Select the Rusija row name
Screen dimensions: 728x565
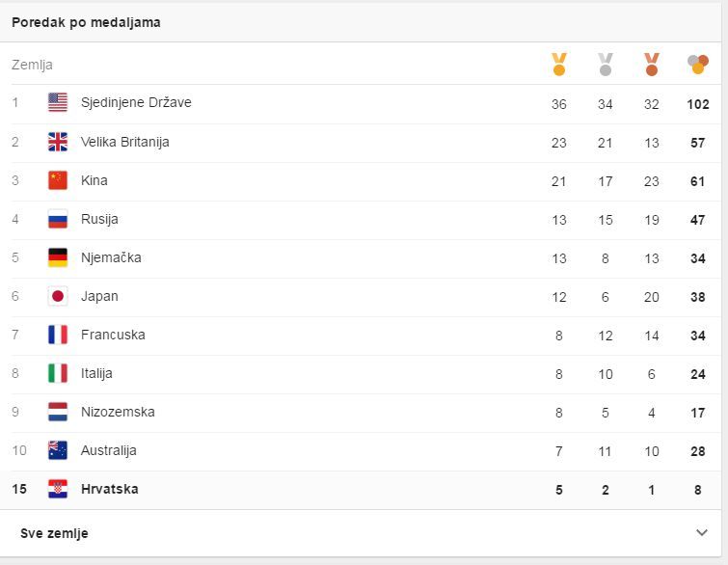point(99,219)
